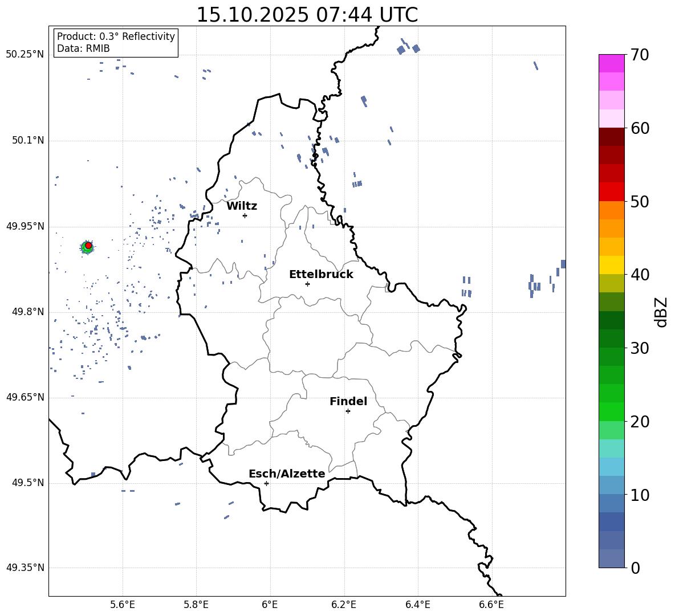Click the colorbar tick value 70

640,55
